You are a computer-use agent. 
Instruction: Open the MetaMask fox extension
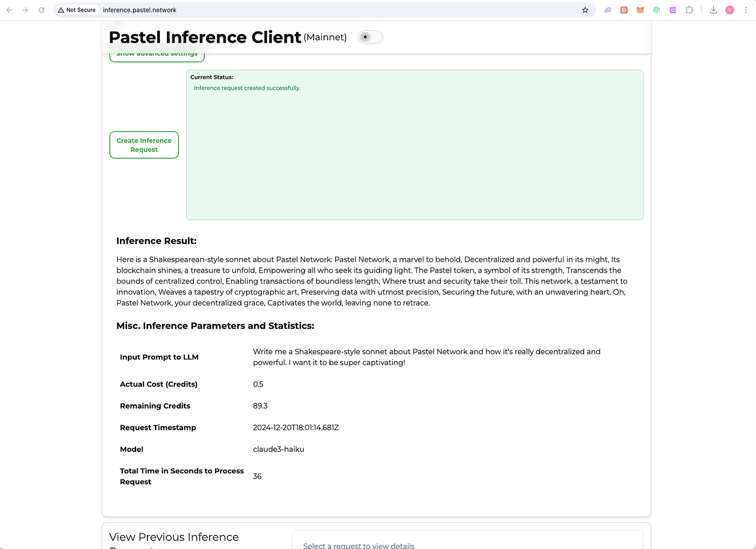point(640,10)
